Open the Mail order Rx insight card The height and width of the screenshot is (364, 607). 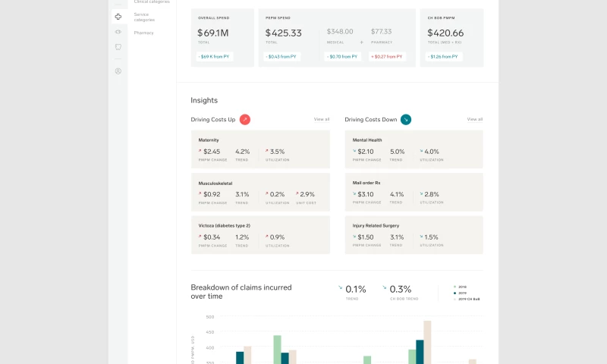pyautogui.click(x=414, y=193)
